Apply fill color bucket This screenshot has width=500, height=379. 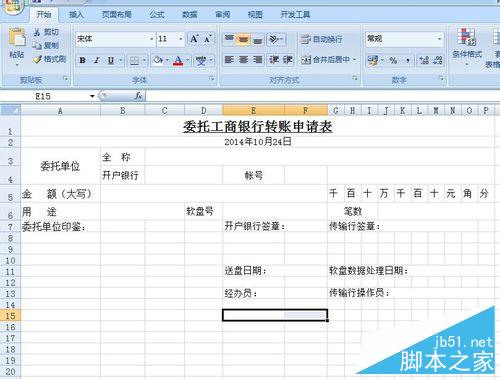158,60
